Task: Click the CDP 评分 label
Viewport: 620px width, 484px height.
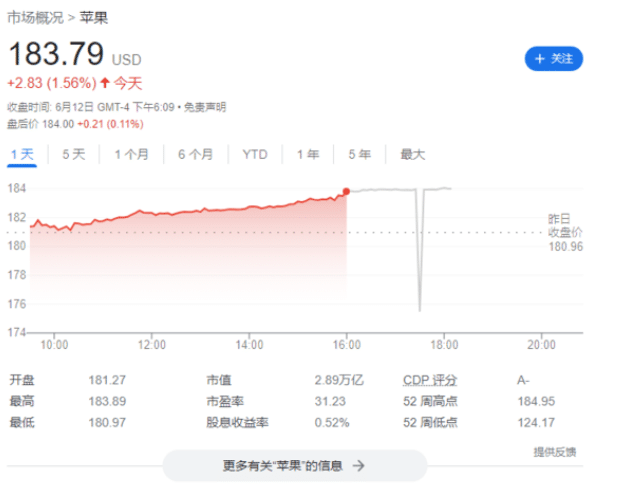Action: tap(430, 380)
